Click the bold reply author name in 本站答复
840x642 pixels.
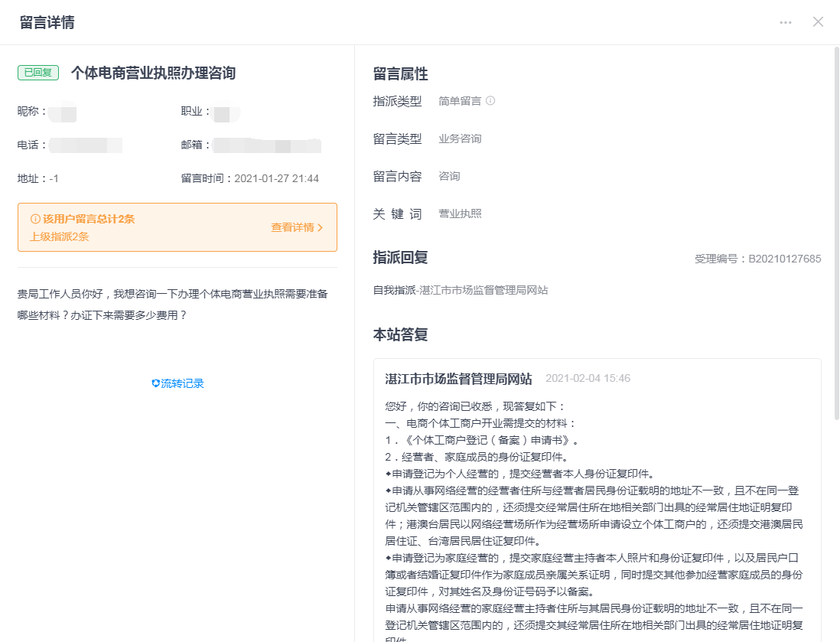458,378
